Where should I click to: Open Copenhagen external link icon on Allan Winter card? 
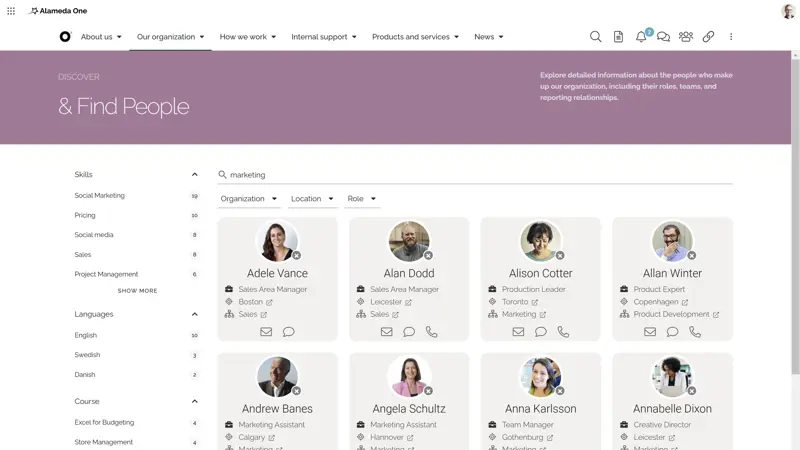point(685,302)
